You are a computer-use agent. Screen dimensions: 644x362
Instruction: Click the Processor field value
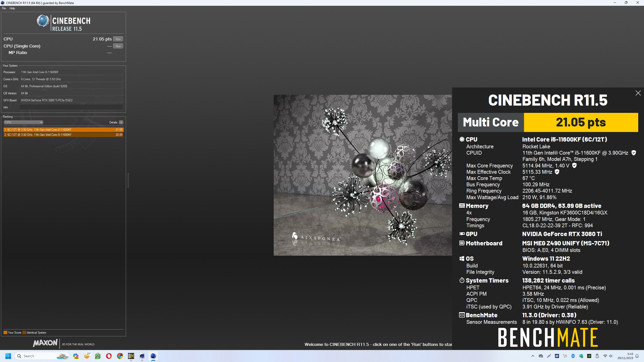click(71, 72)
